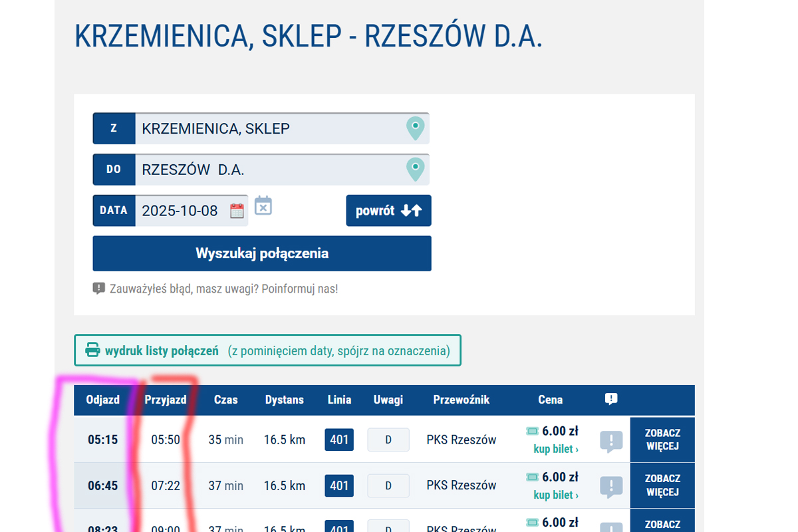Click the D remark badge in first row

click(388, 440)
